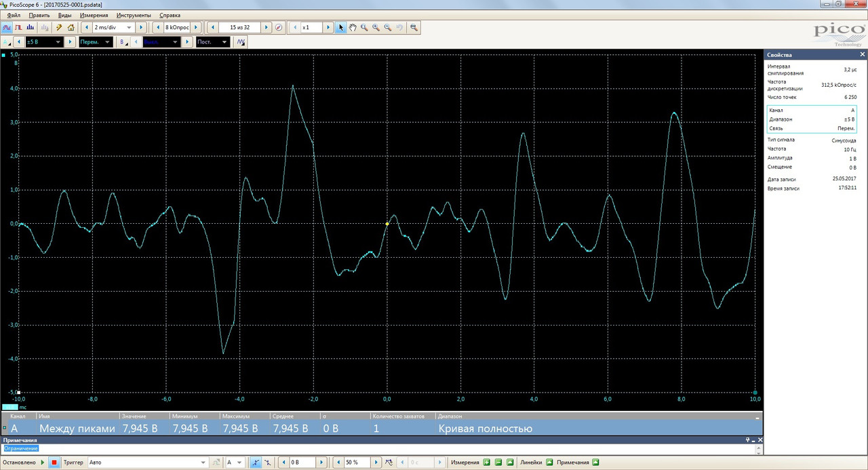The height and width of the screenshot is (470, 868).
Task: Open Channel A options button
Action: [7, 41]
